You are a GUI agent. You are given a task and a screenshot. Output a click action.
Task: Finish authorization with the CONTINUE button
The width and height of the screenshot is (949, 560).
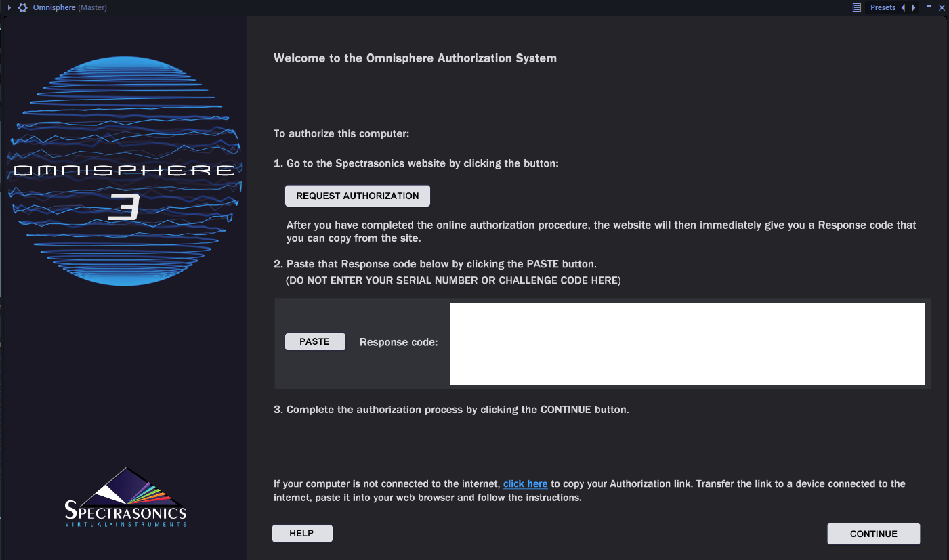874,534
